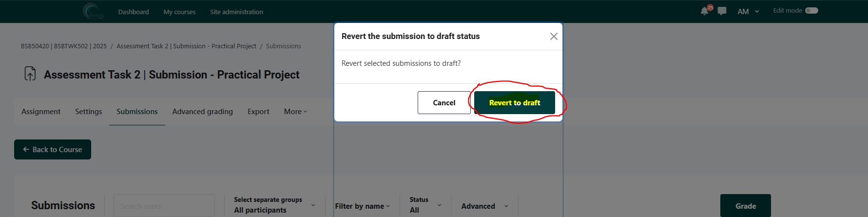Expand the AM user menu
The height and width of the screenshot is (217, 868).
pos(748,12)
